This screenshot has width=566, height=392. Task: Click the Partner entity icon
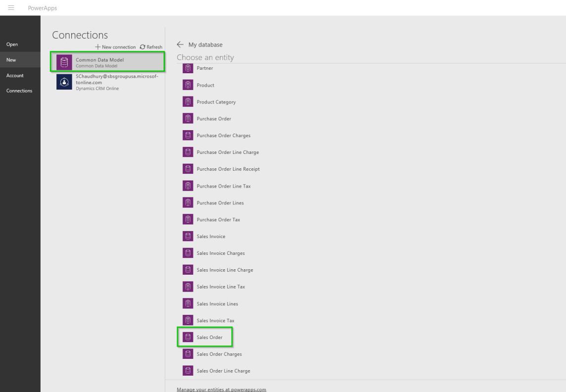[x=188, y=68]
